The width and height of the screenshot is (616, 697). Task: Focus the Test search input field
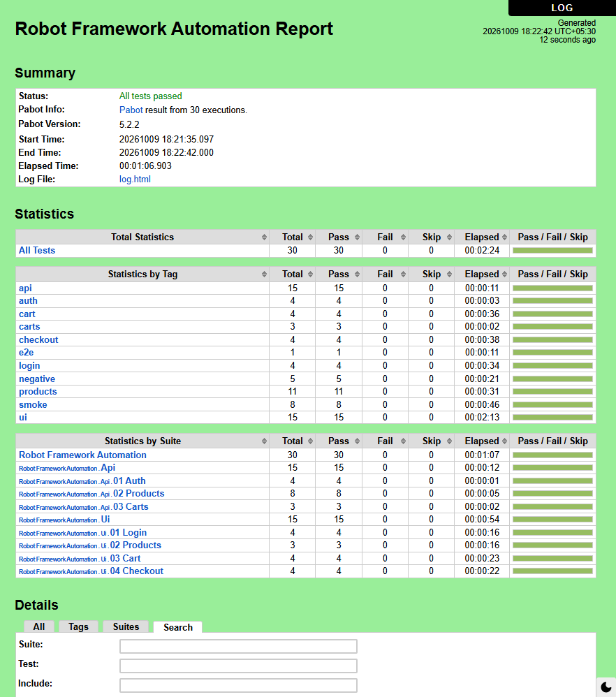click(238, 666)
